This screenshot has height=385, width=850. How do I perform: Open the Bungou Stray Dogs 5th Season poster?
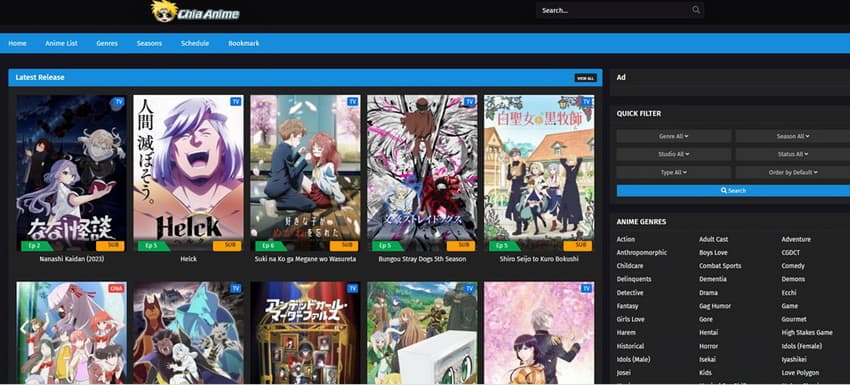coord(422,173)
